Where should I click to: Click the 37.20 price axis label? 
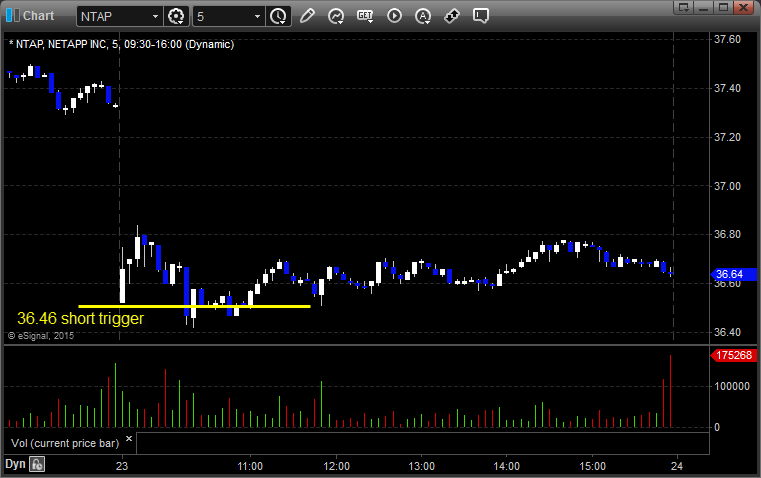(728, 137)
